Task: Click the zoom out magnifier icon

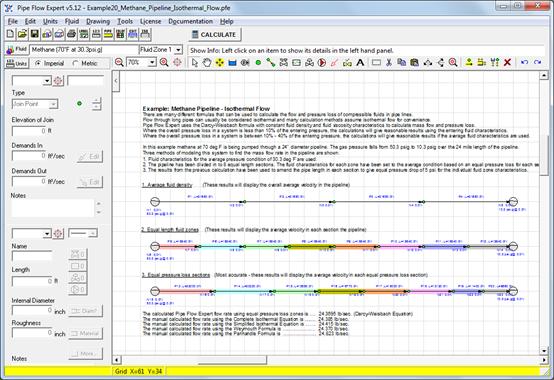Action: coord(119,63)
